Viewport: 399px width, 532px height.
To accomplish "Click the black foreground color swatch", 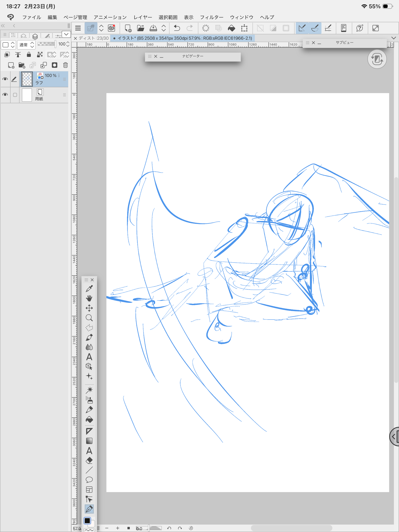I will 87,521.
